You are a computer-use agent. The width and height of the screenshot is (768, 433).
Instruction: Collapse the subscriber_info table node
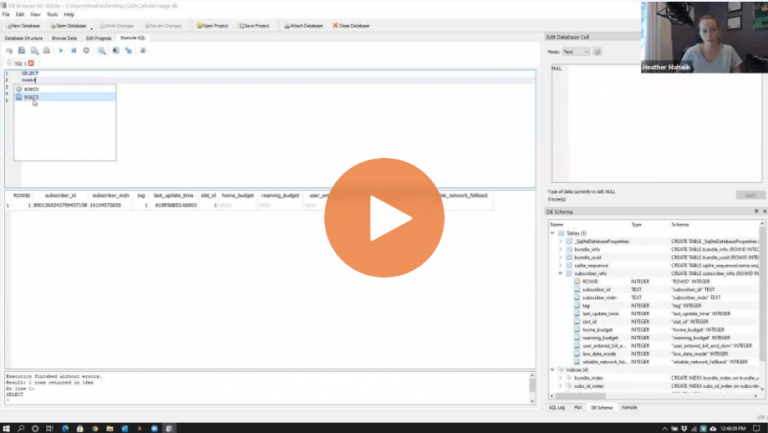click(560, 273)
